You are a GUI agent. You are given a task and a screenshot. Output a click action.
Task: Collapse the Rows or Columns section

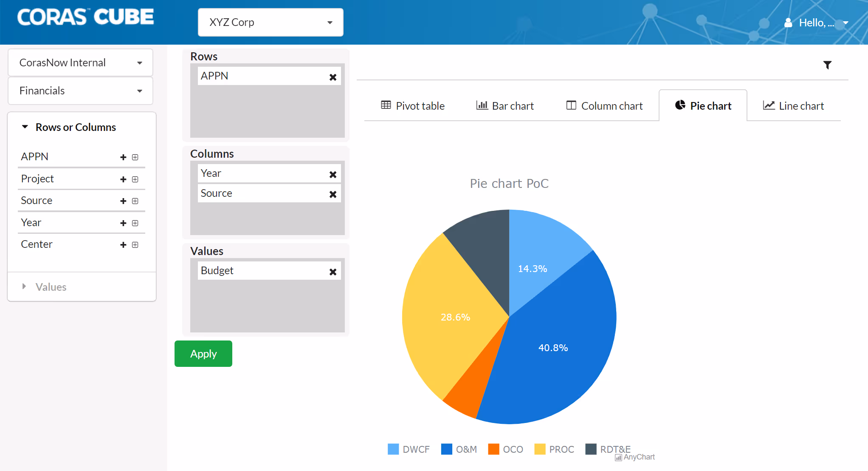coord(25,127)
